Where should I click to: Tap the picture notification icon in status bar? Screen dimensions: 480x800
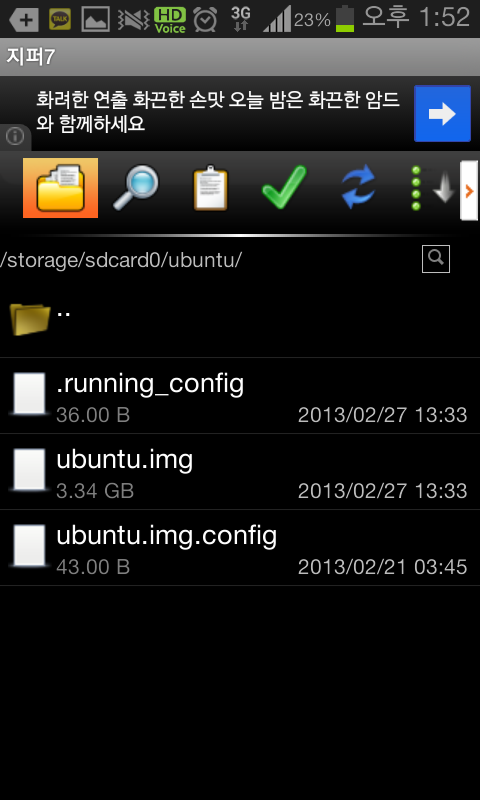click(95, 19)
